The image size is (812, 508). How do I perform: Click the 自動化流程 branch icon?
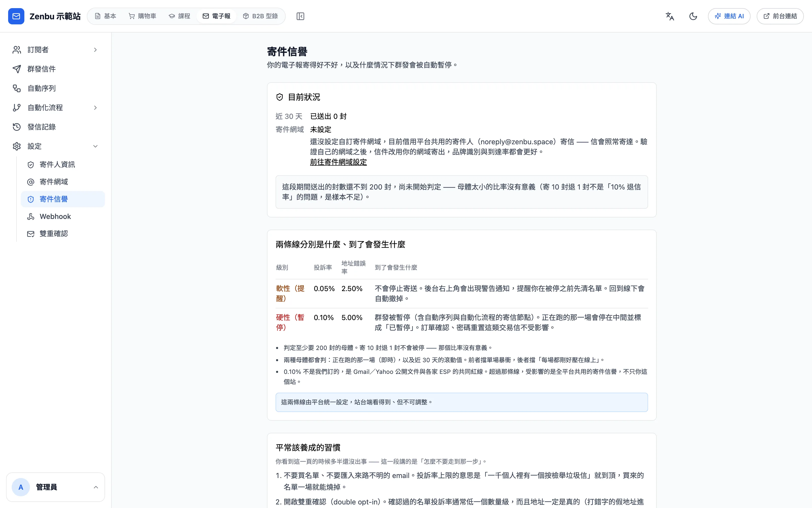click(x=17, y=107)
